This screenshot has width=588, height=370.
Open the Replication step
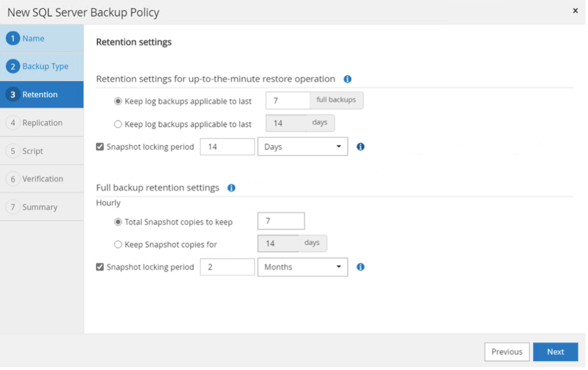coord(42,123)
